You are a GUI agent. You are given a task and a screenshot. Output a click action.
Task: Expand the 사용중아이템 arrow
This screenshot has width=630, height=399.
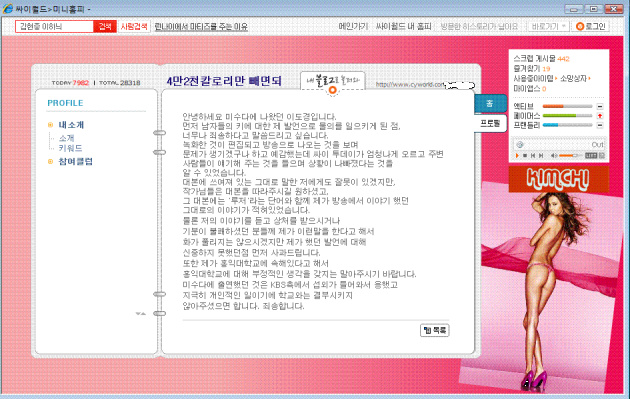tap(556, 79)
